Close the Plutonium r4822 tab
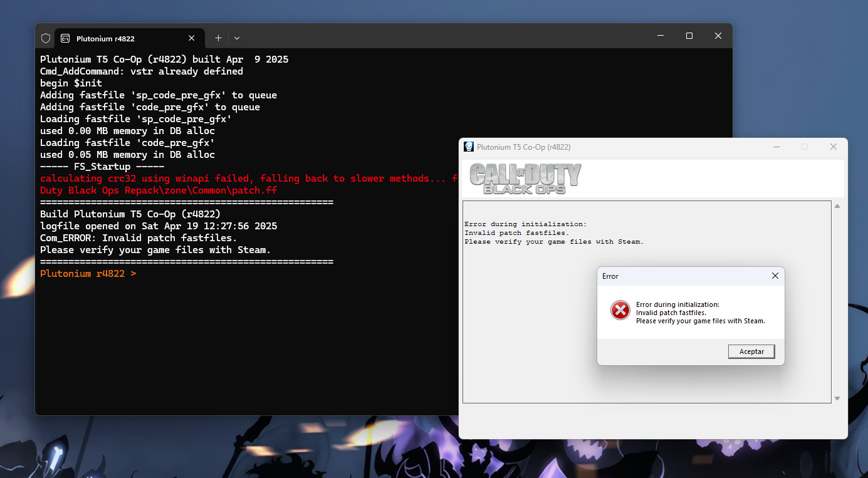868x478 pixels. point(192,38)
